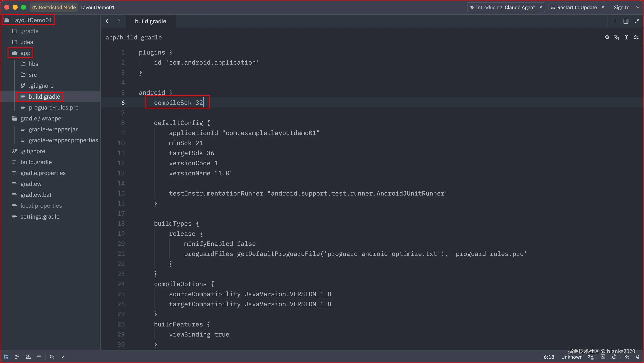This screenshot has height=363, width=644.
Task: Click Restart to Update
Action: point(574,7)
